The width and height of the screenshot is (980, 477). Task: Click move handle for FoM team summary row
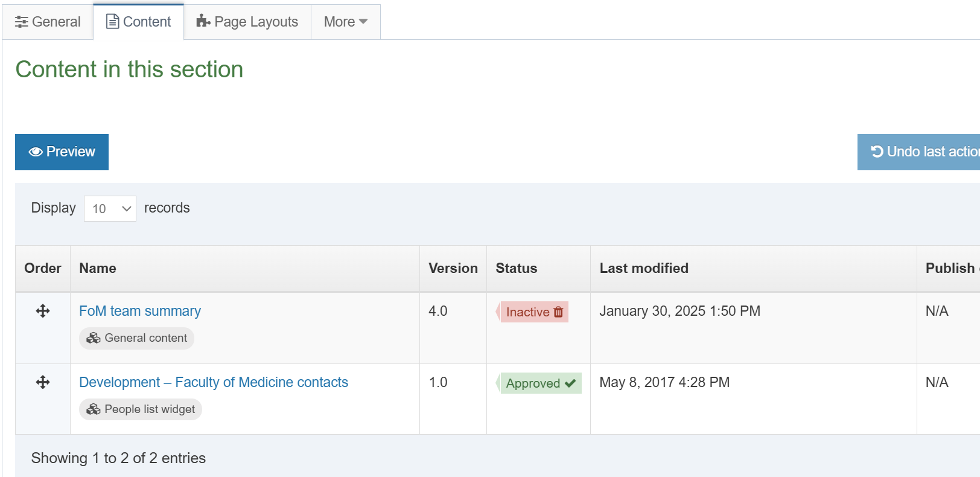[x=43, y=311]
